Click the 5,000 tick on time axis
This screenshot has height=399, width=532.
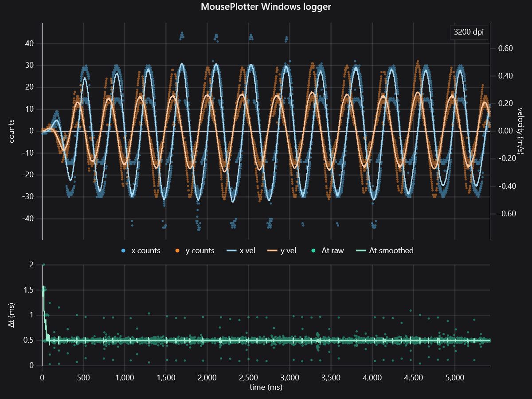[x=455, y=378]
